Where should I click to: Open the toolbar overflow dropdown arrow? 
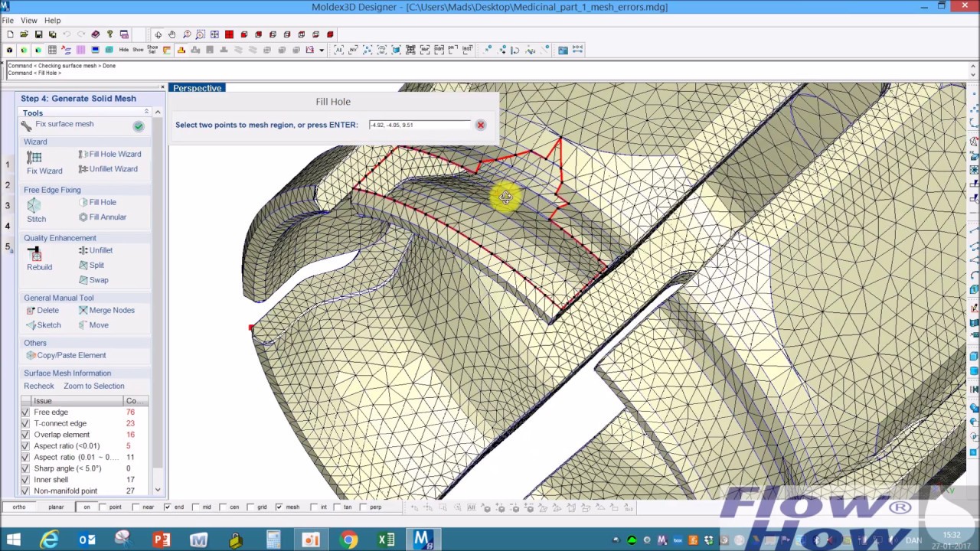(x=322, y=50)
